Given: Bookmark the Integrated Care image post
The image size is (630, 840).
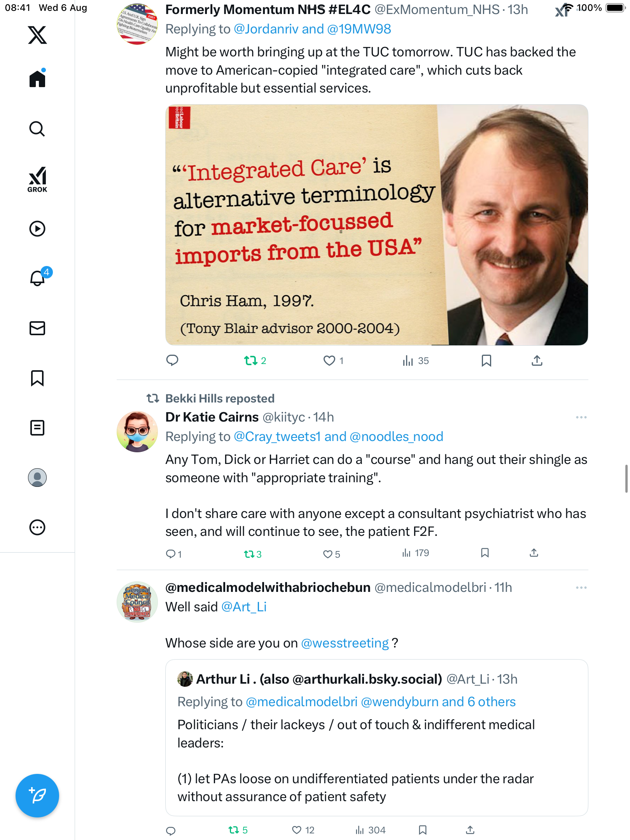Looking at the screenshot, I should coord(486,361).
